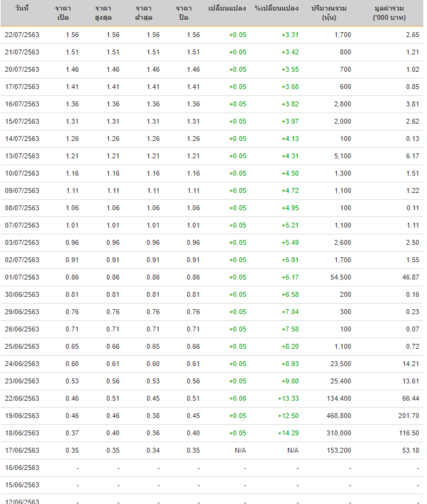Screen dimensions: 427x504
Task: Select total value 116.50
Action: [408, 434]
